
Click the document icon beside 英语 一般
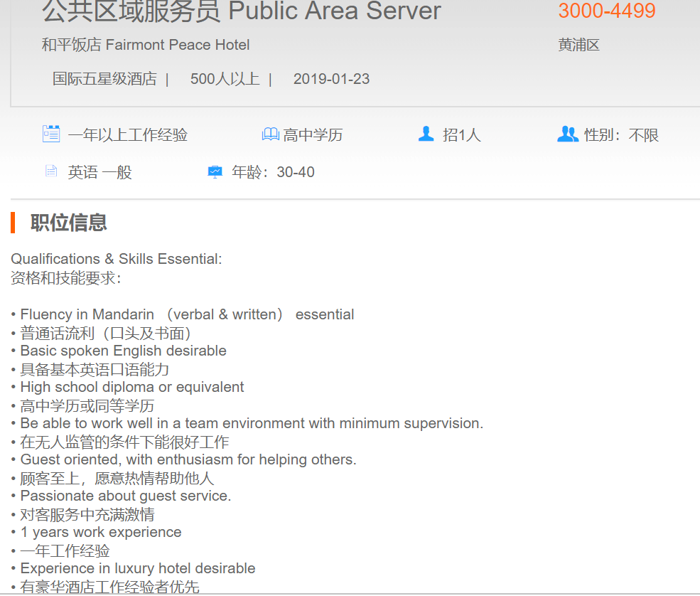click(x=50, y=171)
